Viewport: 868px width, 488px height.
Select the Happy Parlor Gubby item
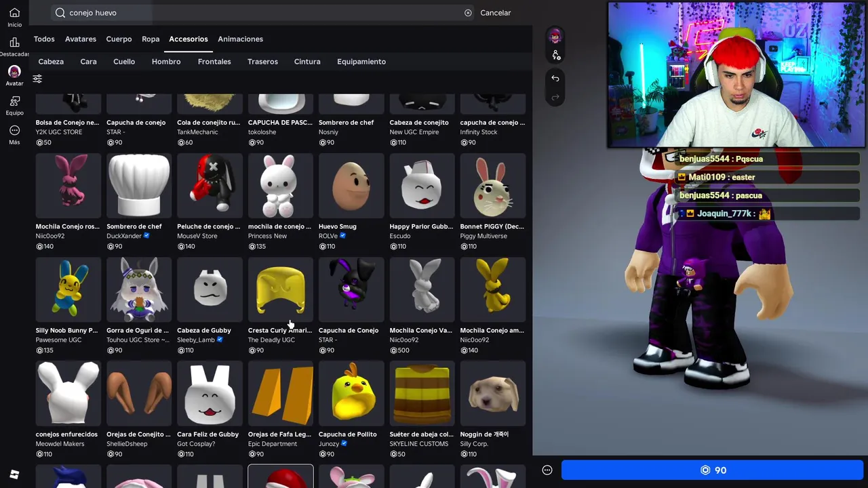(x=422, y=186)
